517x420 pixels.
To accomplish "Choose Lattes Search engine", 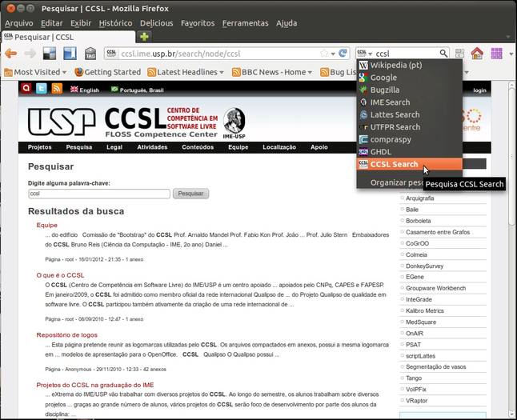I will (x=409, y=114).
